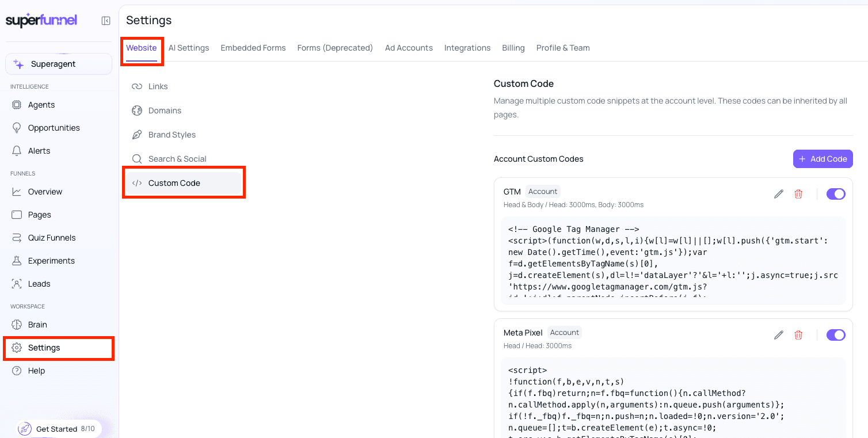The height and width of the screenshot is (438, 868).
Task: Click the Settings gear icon
Action: pos(17,348)
